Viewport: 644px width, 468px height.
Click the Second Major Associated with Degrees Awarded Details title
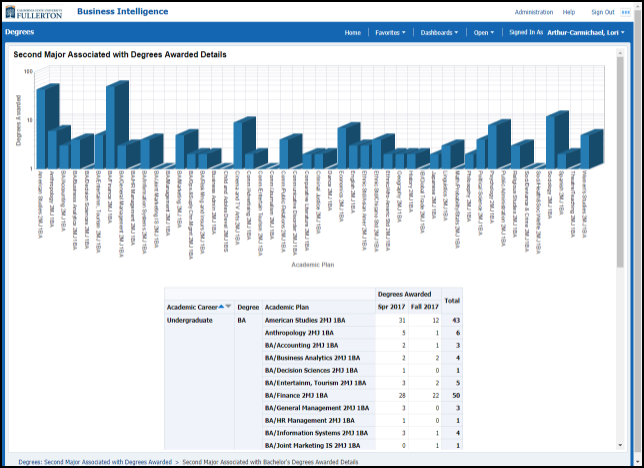tap(120, 55)
